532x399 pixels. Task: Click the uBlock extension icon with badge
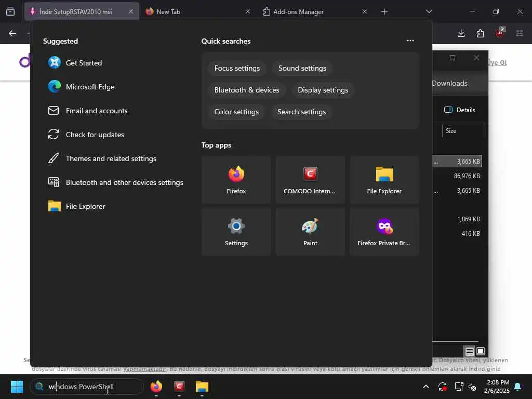click(x=500, y=33)
